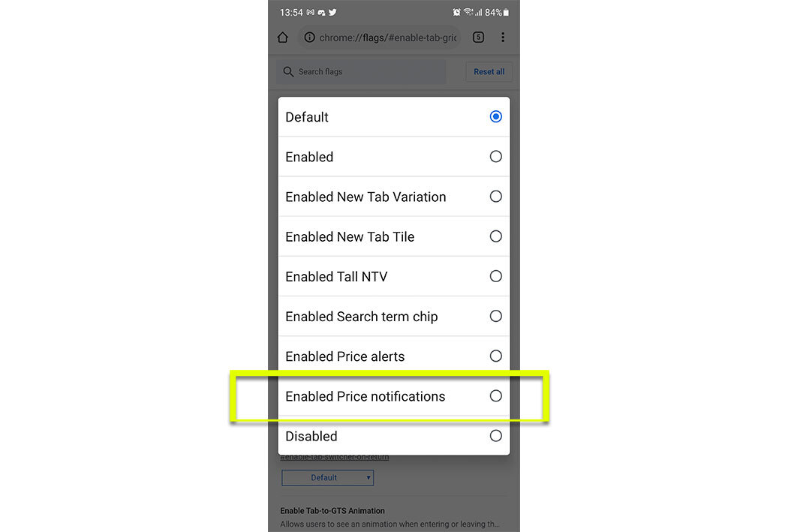788x532 pixels.
Task: Tap the battery indicator in status bar
Action: click(506, 12)
